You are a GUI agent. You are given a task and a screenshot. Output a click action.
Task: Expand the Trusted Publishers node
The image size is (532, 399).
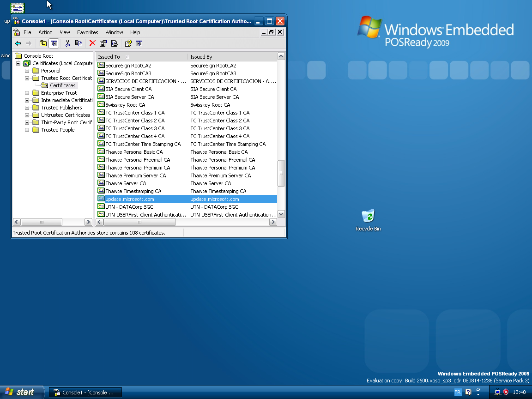pos(27,108)
